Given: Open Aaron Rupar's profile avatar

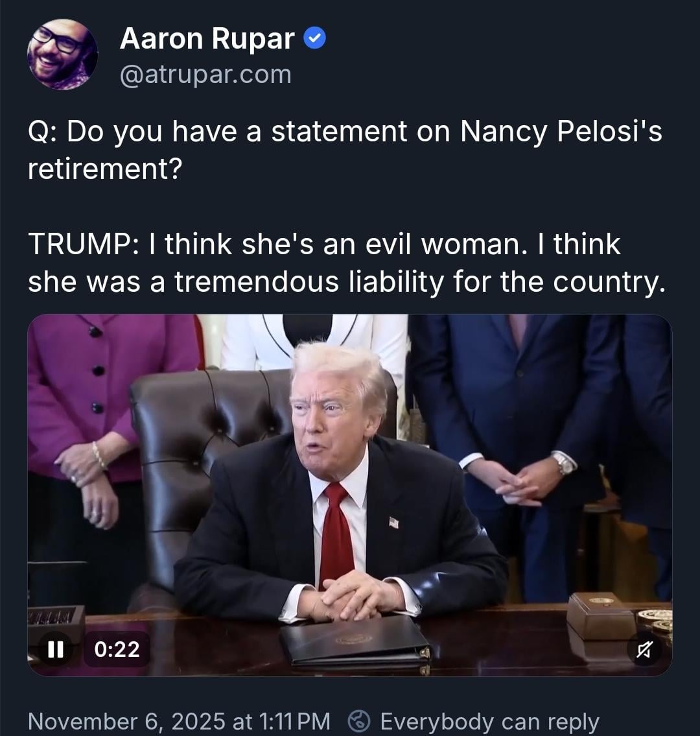Looking at the screenshot, I should (x=62, y=54).
